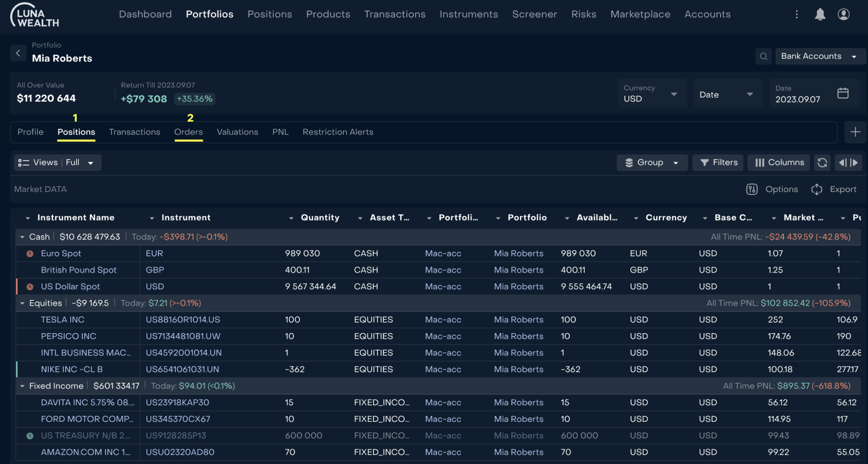Click the +35.36% return badge
Image resolution: width=868 pixels, height=464 pixels.
(195, 99)
